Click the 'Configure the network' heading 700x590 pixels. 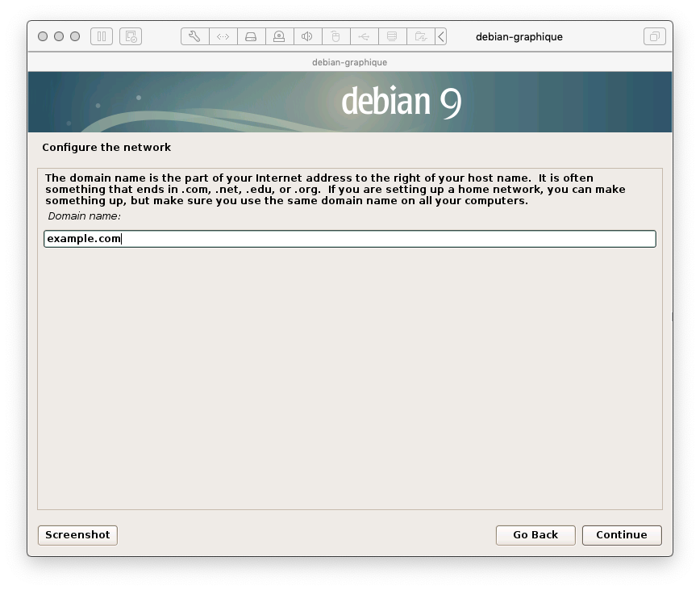[x=106, y=148]
